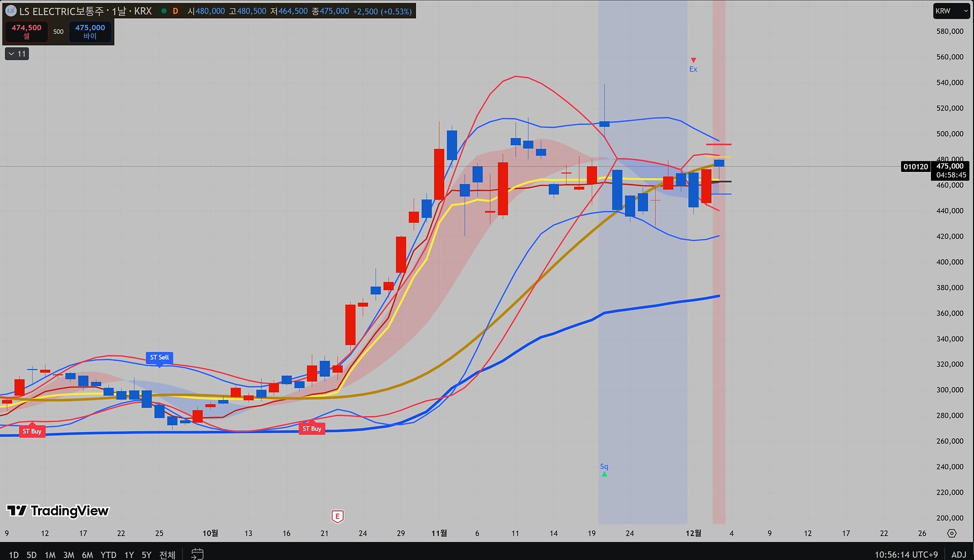Click the earnings E marker icon
The width and height of the screenshot is (974, 560).
point(337,516)
